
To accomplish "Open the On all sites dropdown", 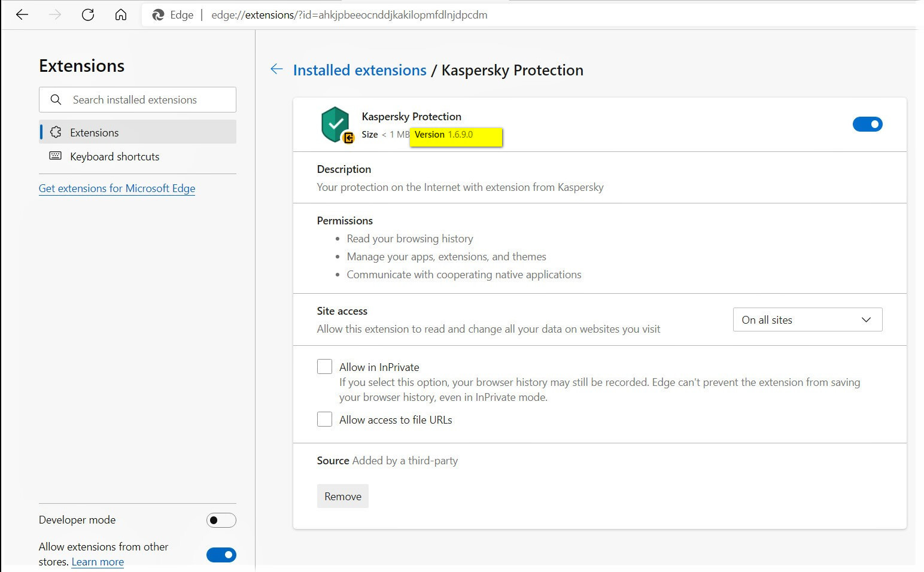I will pyautogui.click(x=807, y=320).
